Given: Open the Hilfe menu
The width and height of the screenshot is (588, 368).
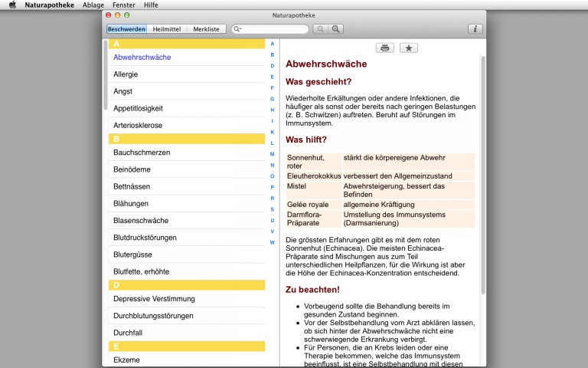Looking at the screenshot, I should pos(151,5).
